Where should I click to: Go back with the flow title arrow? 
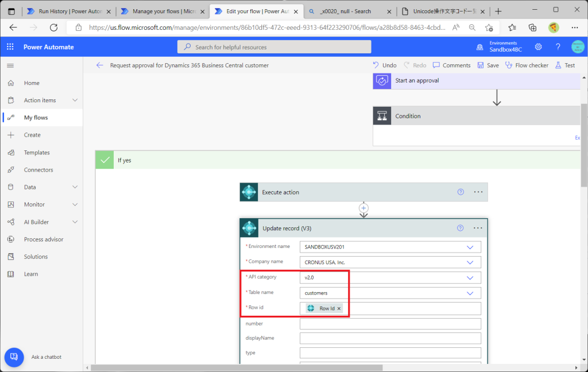coord(100,65)
